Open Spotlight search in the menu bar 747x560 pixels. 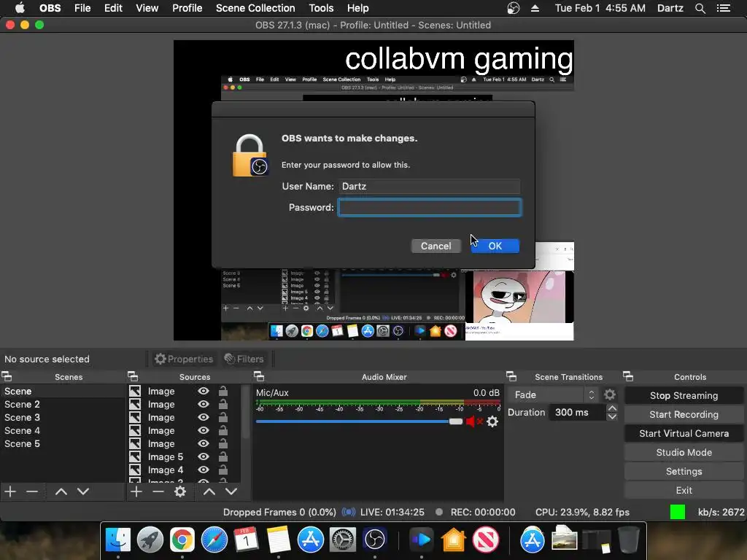point(700,8)
